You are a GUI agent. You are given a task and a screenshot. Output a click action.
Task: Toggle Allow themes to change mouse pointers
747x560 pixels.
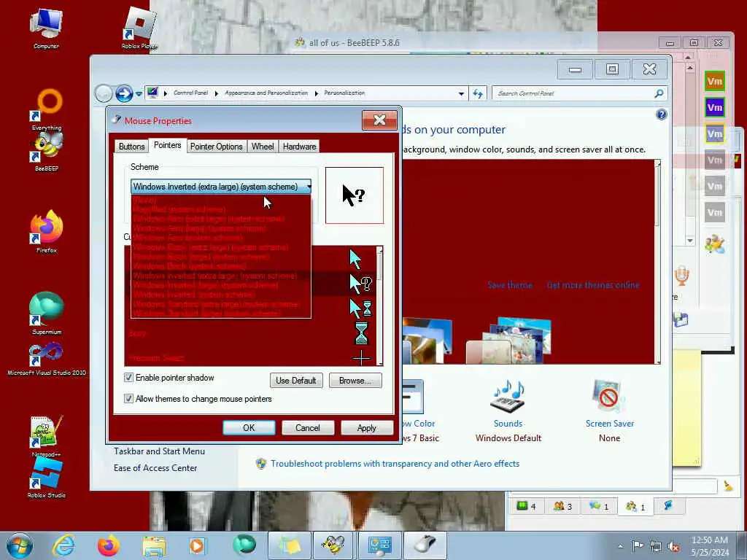pos(128,399)
